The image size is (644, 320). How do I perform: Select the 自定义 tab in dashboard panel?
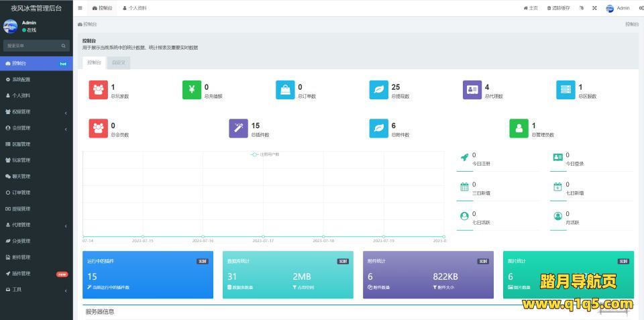[x=118, y=62]
